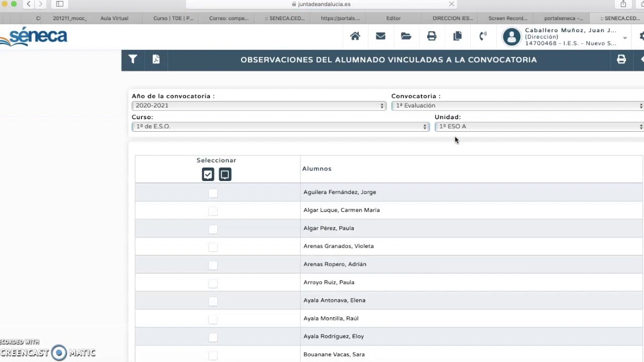
Task: Switch to https://portals... browser tab
Action: click(341, 18)
